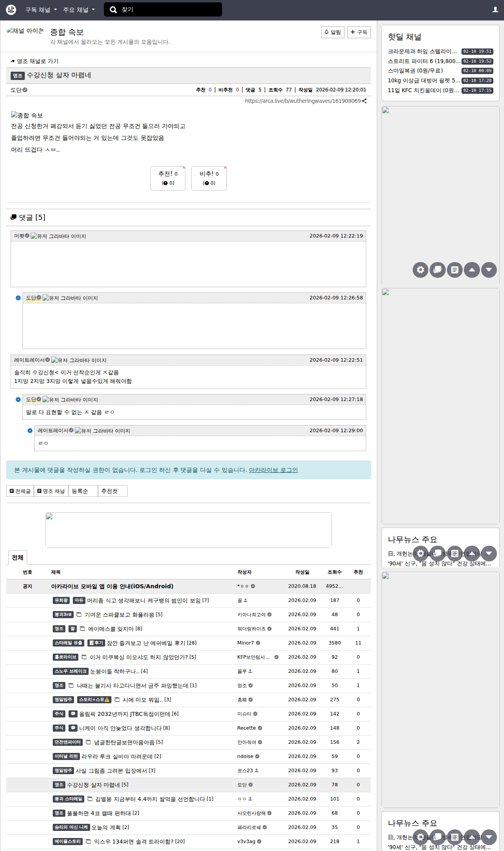This screenshot has width=504, height=851.
Task: Click the 메이플스토리 channel badge
Action: tap(68, 842)
